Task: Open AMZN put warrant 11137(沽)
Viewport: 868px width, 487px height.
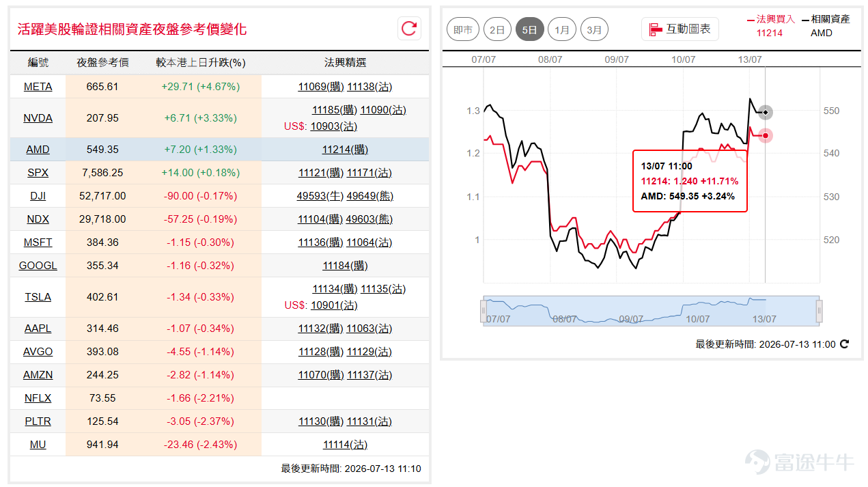Action: 369,375
